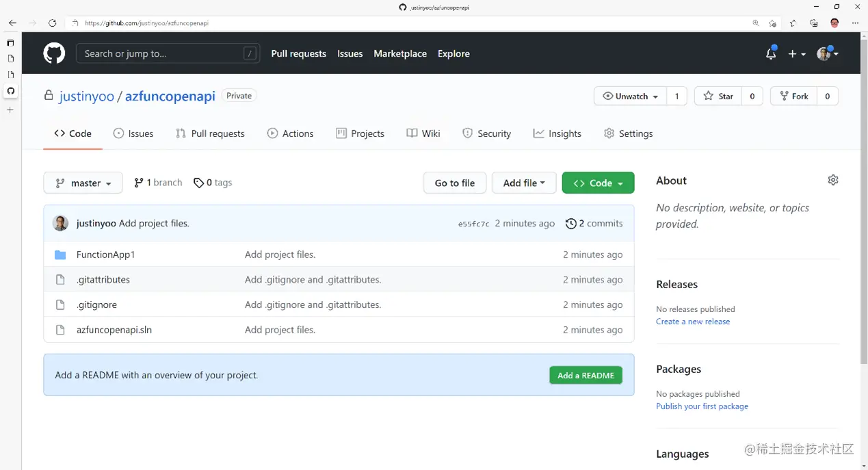Viewport: 868px width, 470px height.
Task: Open the user avatar menu
Action: click(x=827, y=53)
